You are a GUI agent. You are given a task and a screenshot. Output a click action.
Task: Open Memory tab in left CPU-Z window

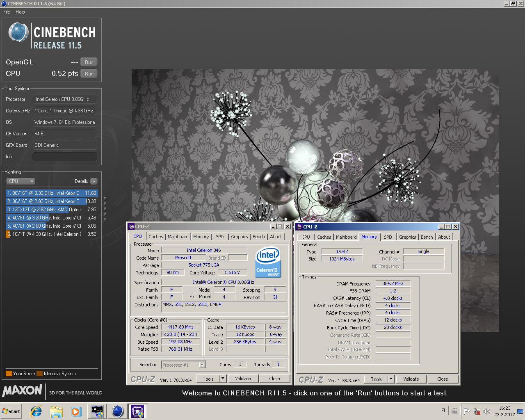pyautogui.click(x=201, y=237)
